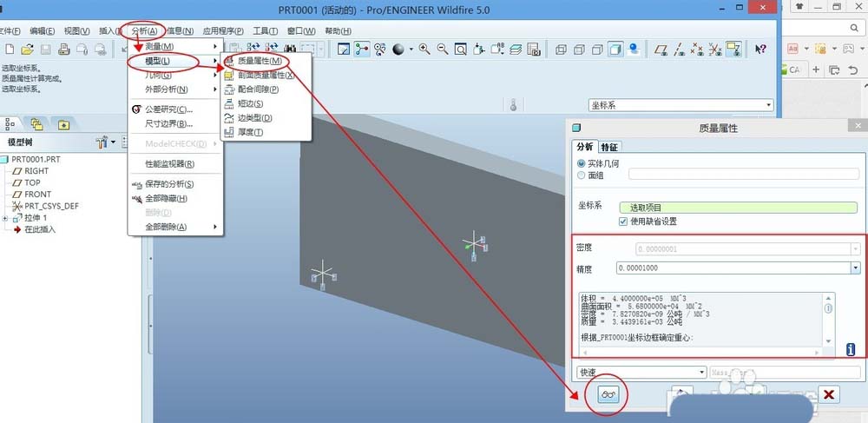The height and width of the screenshot is (423, 868).
Task: Expand the 拉伸 1 tree node
Action: [5, 218]
